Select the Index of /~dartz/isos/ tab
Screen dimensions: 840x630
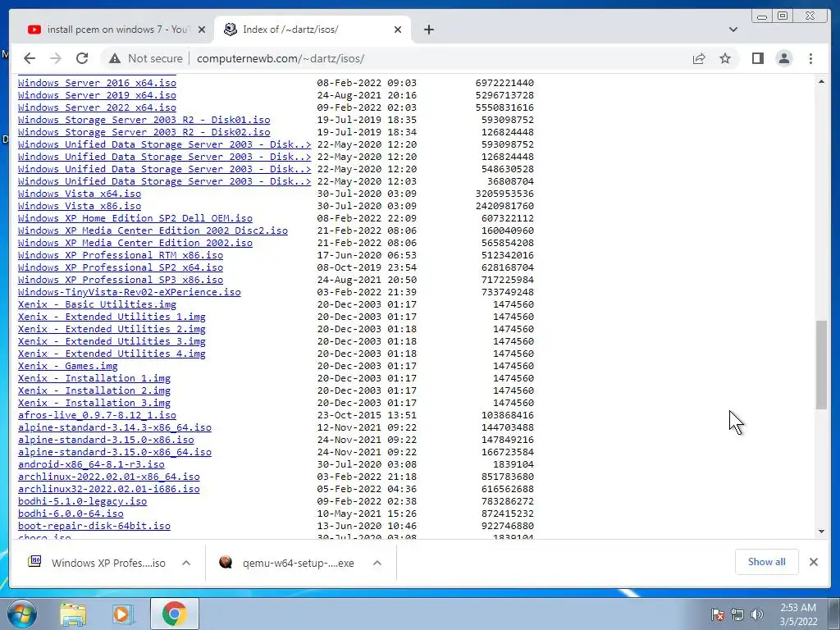click(x=313, y=30)
